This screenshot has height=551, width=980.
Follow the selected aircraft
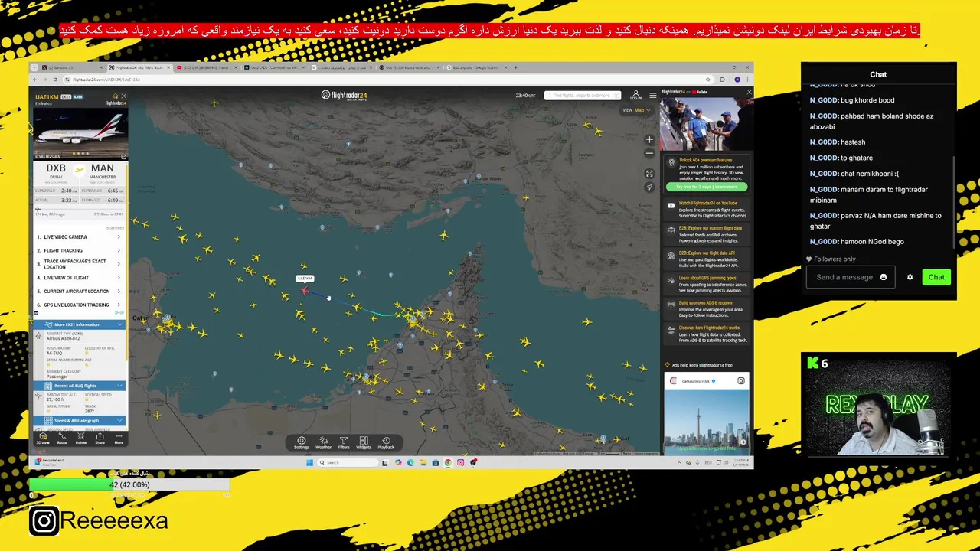point(81,438)
